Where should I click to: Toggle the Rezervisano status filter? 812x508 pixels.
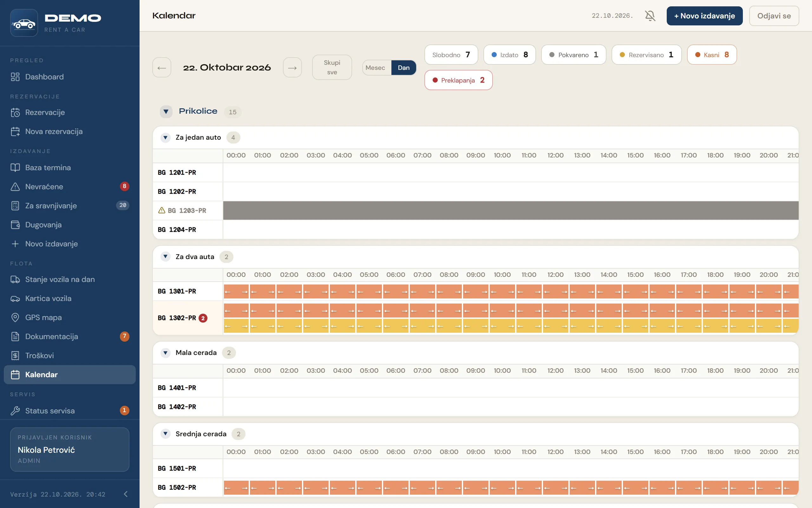pyautogui.click(x=646, y=54)
